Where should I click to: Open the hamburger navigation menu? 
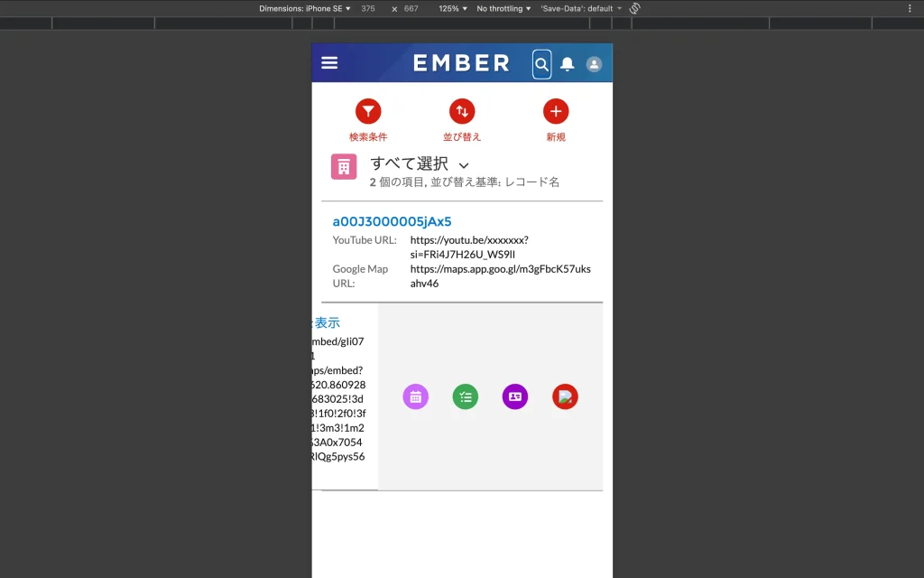tap(329, 63)
